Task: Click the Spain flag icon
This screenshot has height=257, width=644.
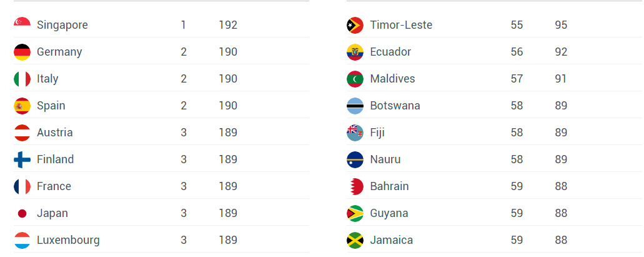Action: pyautogui.click(x=22, y=106)
